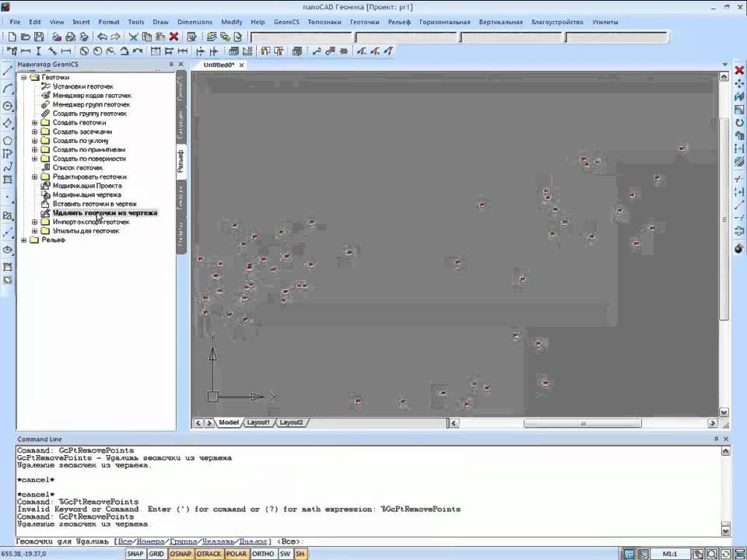Open the GeoniCS menu
Image resolution: width=747 pixels, height=560 pixels.
point(286,22)
